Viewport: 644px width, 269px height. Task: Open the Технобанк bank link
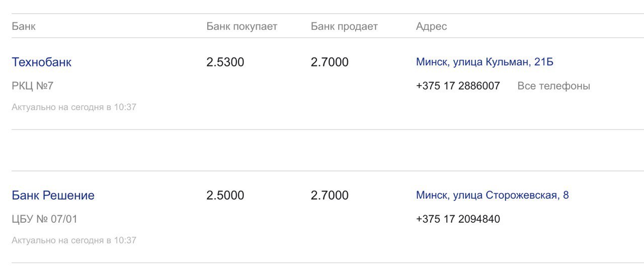[x=41, y=62]
